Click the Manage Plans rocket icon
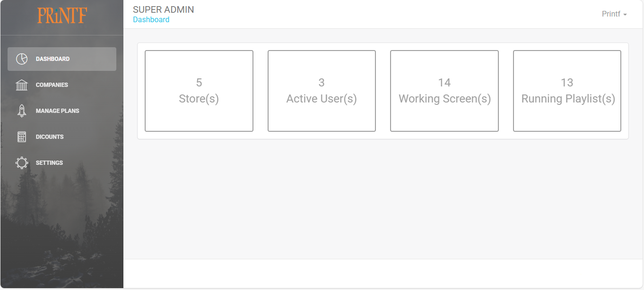Image resolution: width=644 pixels, height=290 pixels. click(x=22, y=111)
